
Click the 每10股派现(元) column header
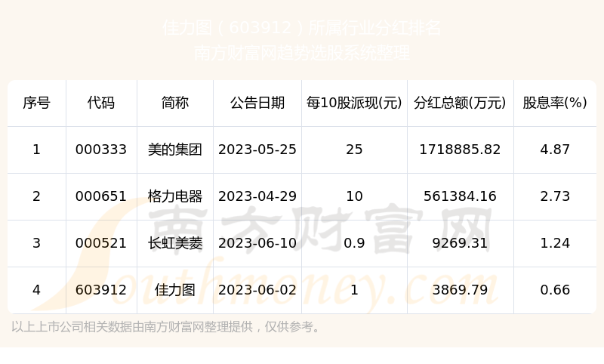point(354,103)
